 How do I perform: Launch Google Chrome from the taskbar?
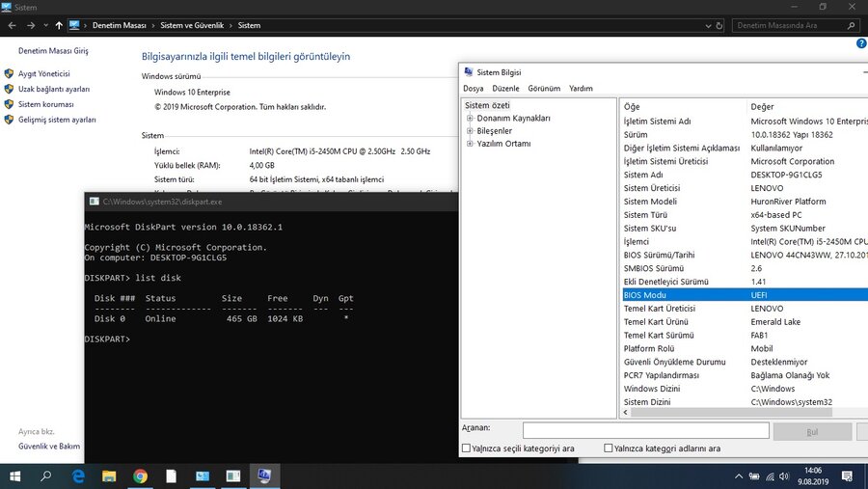(x=140, y=475)
